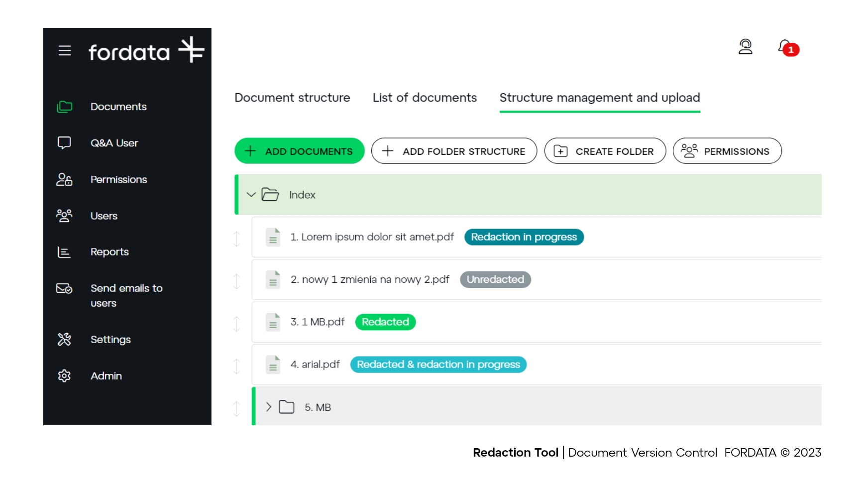Screen dimensions: 868x486
Task: Collapse the Index folder chevron
Action: [x=251, y=195]
